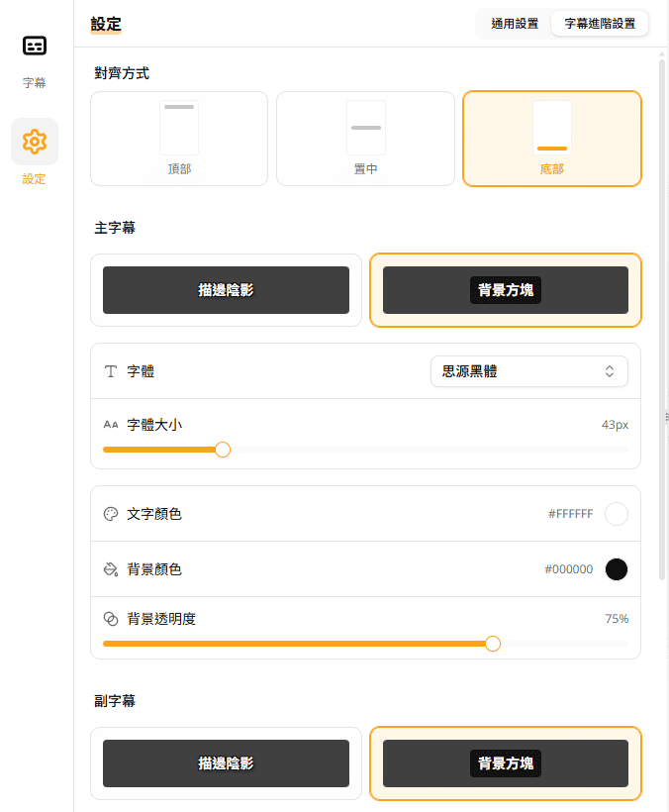Switch to the 通用設置 tab

[x=515, y=24]
